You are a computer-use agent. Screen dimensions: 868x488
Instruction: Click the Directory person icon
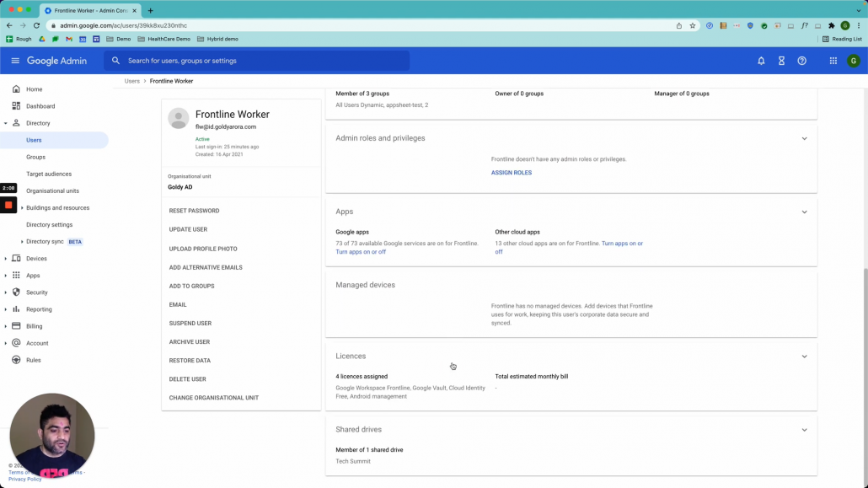tap(16, 123)
